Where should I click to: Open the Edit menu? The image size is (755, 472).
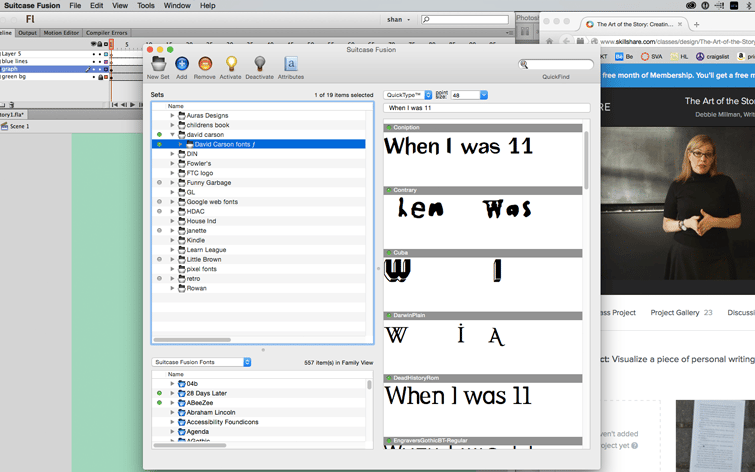point(96,5)
